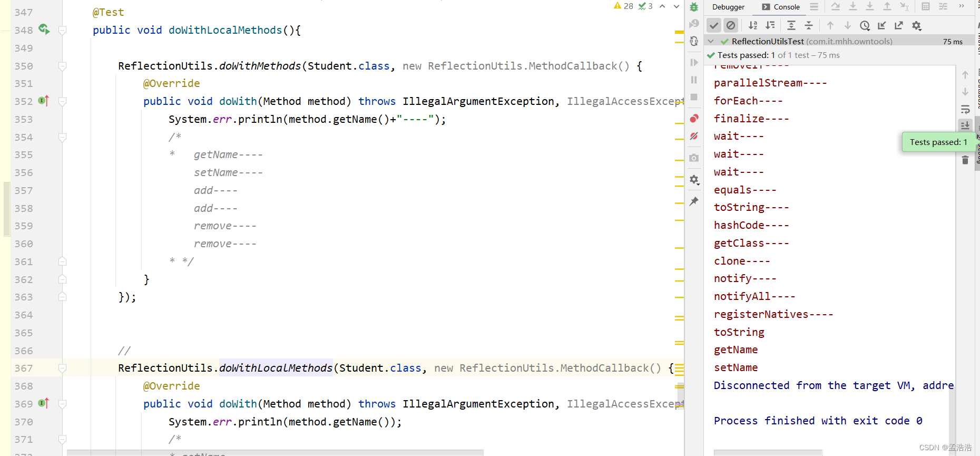980x456 pixels.
Task: Click 'registerNatives----' console output line
Action: [773, 314]
